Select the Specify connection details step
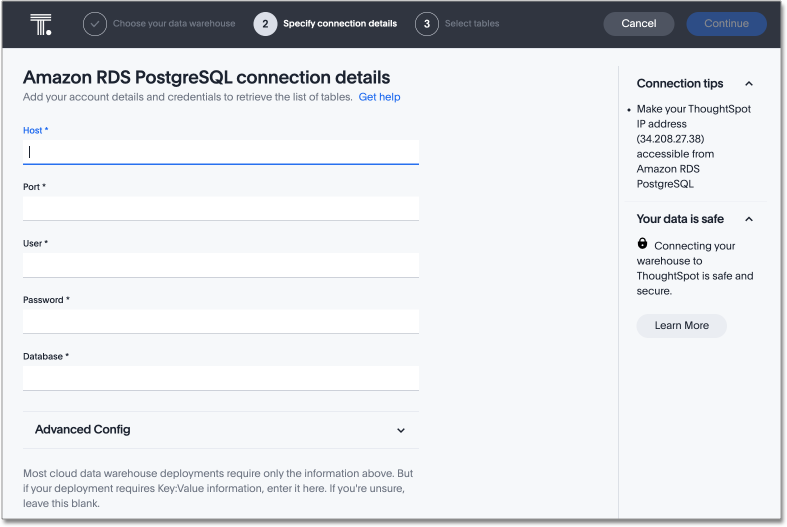The height and width of the screenshot is (527, 787). click(339, 24)
